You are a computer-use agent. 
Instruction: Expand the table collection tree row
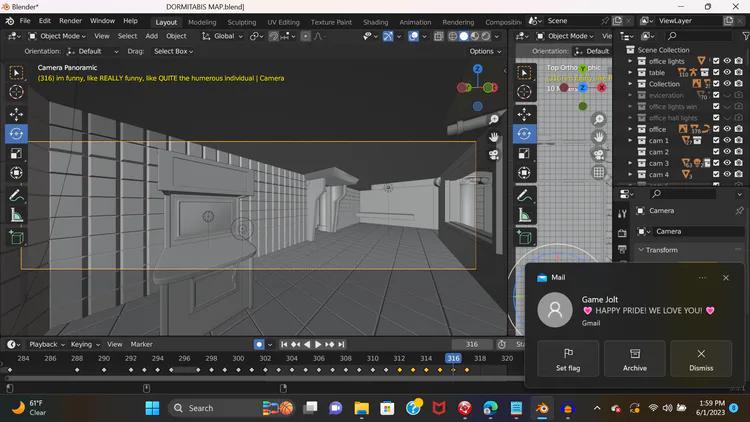(x=630, y=72)
